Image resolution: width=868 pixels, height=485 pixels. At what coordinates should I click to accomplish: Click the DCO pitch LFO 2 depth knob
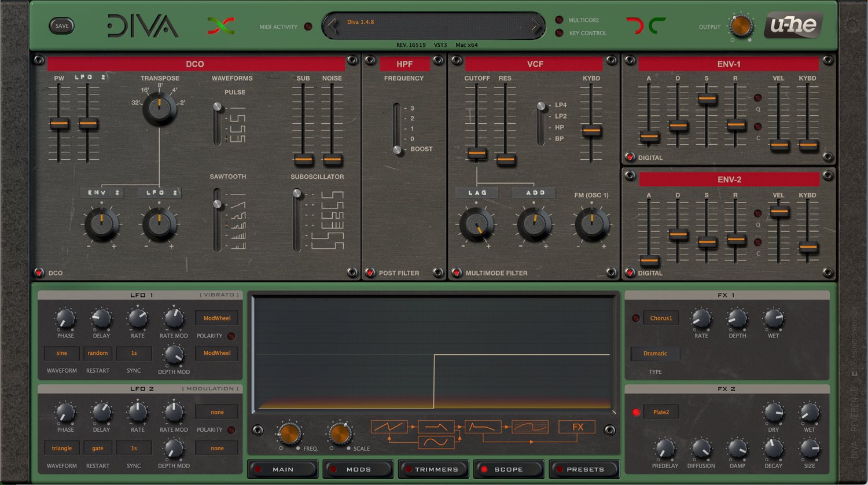click(x=160, y=224)
